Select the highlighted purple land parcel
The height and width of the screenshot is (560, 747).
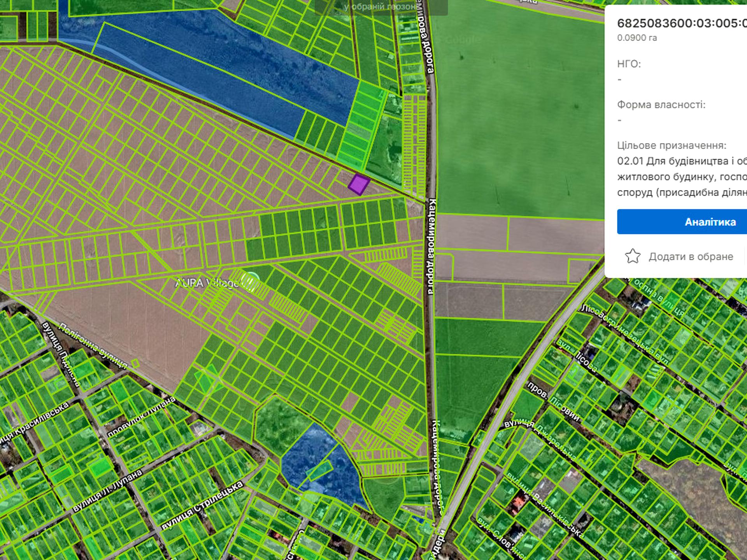(358, 184)
